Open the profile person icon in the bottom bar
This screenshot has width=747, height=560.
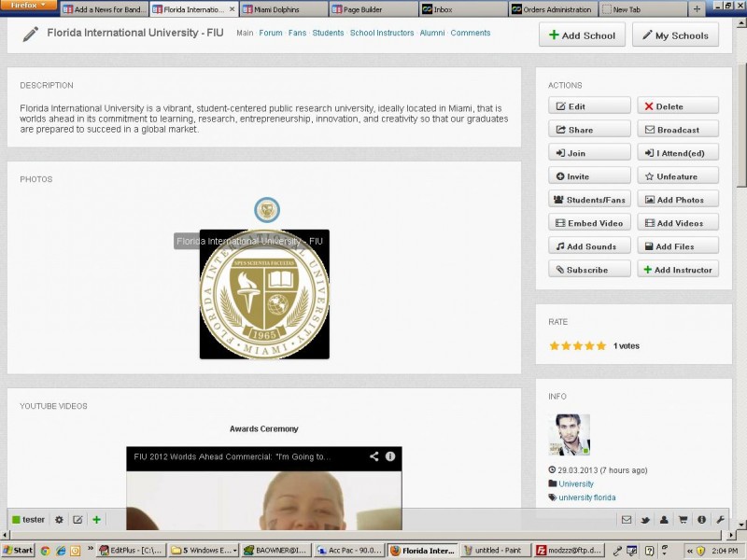664,520
